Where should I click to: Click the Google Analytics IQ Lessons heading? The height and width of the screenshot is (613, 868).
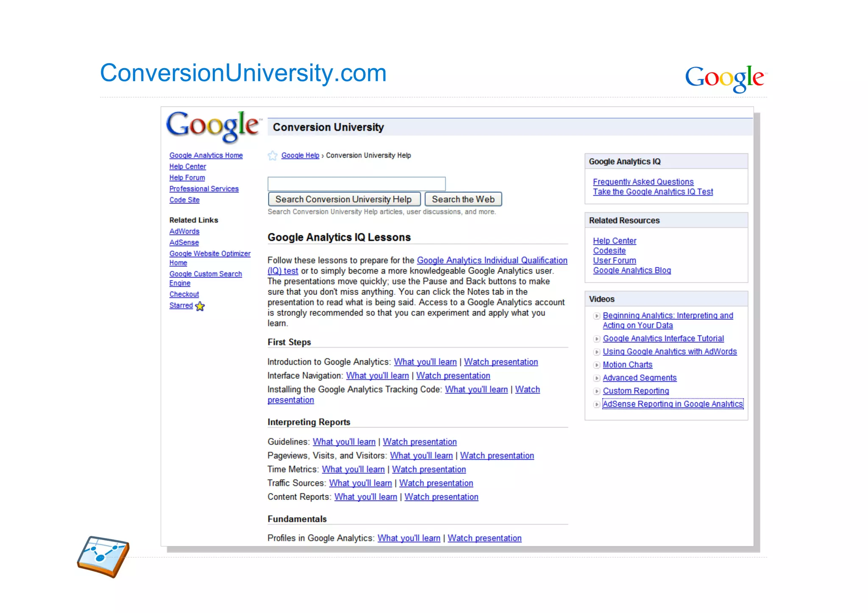coord(339,237)
